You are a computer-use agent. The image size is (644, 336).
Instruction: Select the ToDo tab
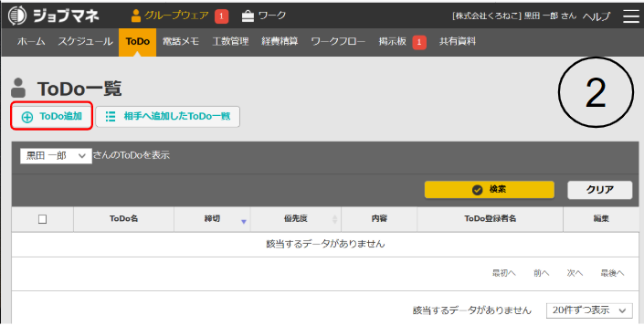[x=138, y=41]
